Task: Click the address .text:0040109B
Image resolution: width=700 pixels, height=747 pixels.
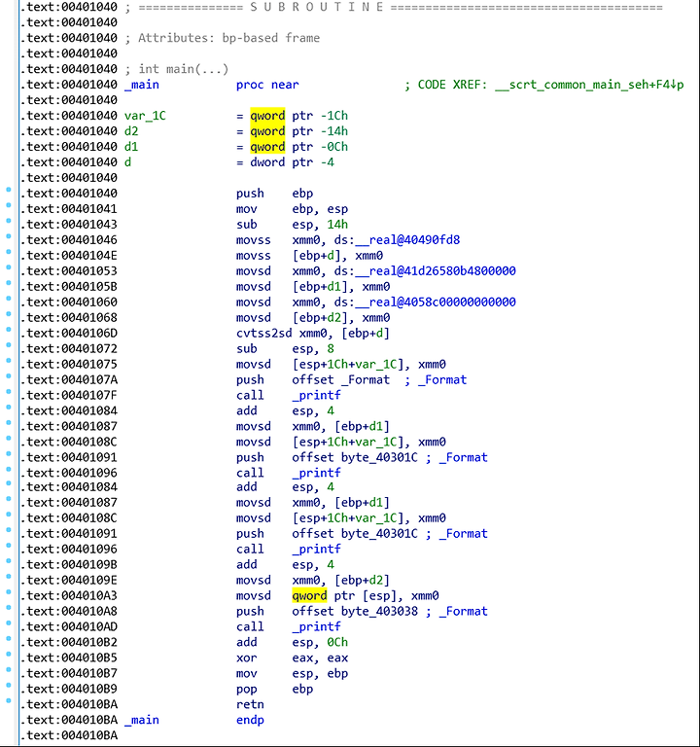Action: (x=68, y=564)
